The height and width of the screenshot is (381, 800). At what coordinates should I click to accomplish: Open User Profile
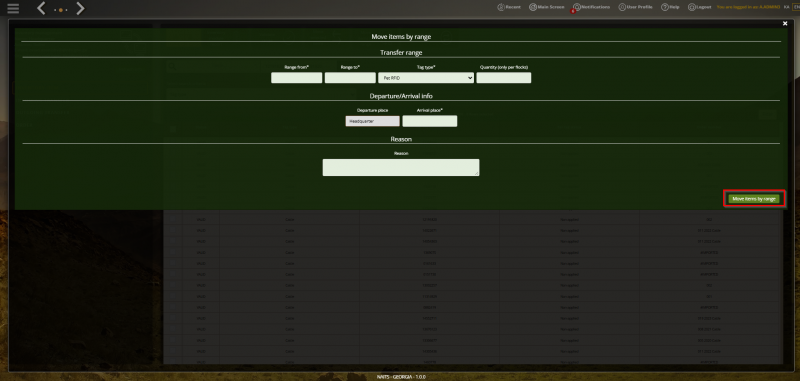(635, 7)
